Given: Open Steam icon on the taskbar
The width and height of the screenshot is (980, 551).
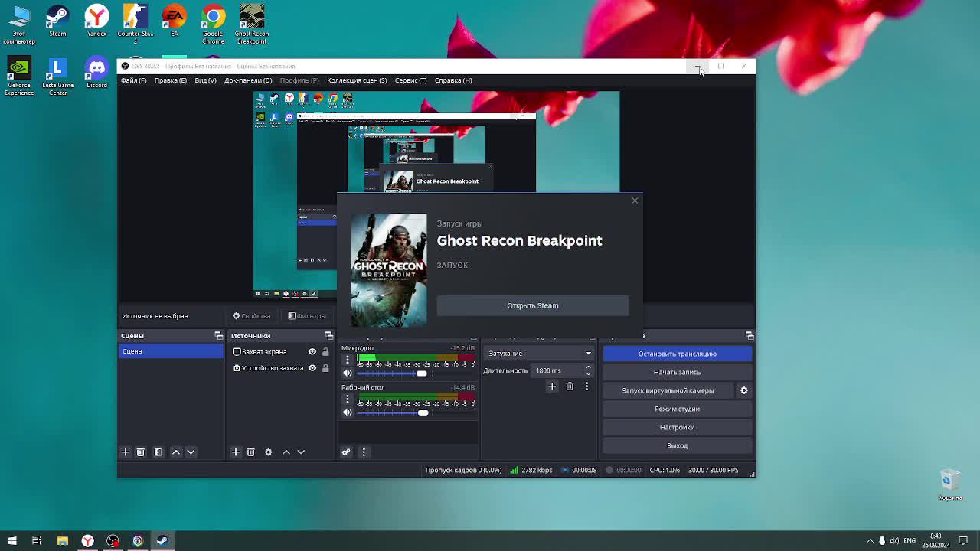Looking at the screenshot, I should 162,541.
